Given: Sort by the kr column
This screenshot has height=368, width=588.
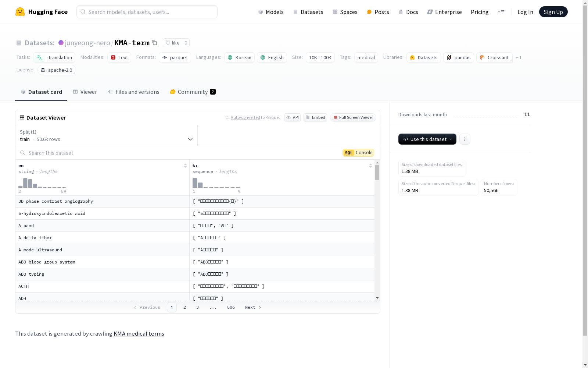Looking at the screenshot, I should point(370,166).
